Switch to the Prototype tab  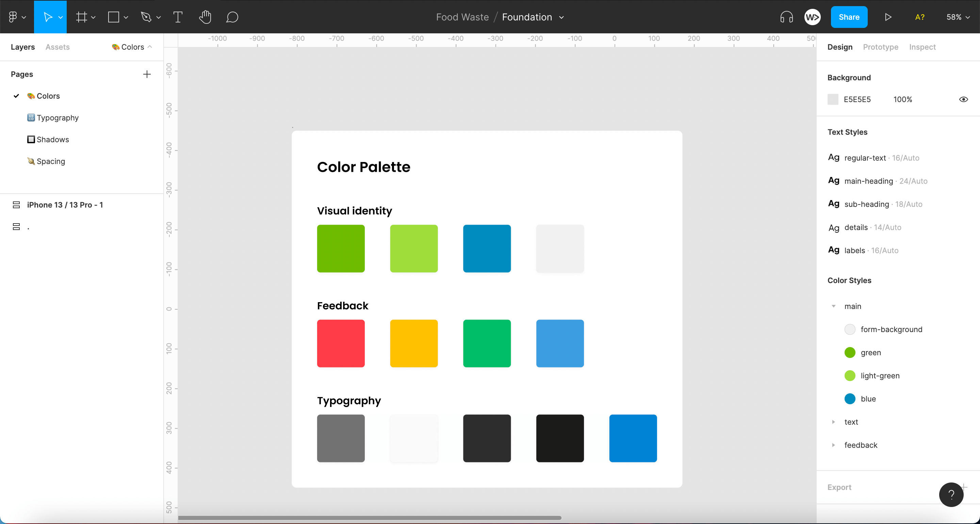(x=880, y=47)
